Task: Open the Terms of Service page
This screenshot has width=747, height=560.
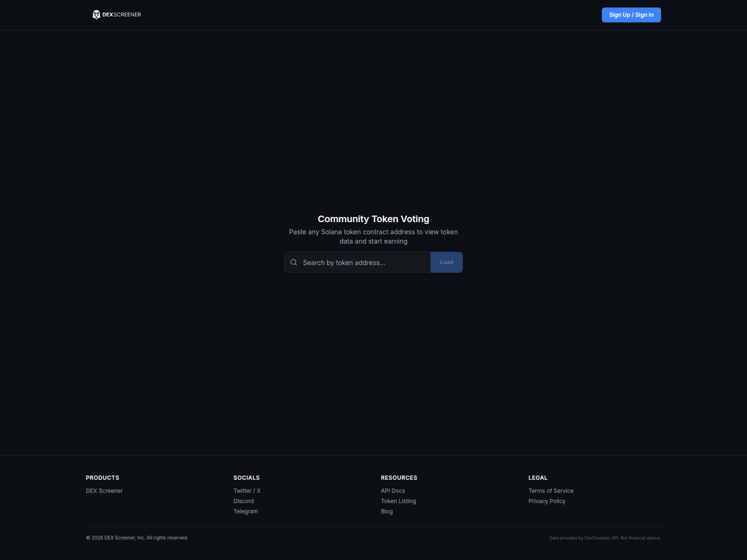Action: (551, 490)
